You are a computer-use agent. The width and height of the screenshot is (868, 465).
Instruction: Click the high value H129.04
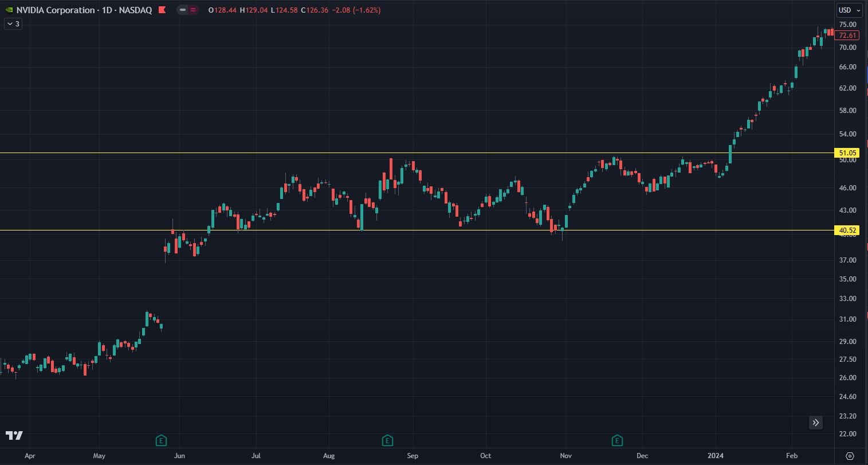[x=254, y=10]
